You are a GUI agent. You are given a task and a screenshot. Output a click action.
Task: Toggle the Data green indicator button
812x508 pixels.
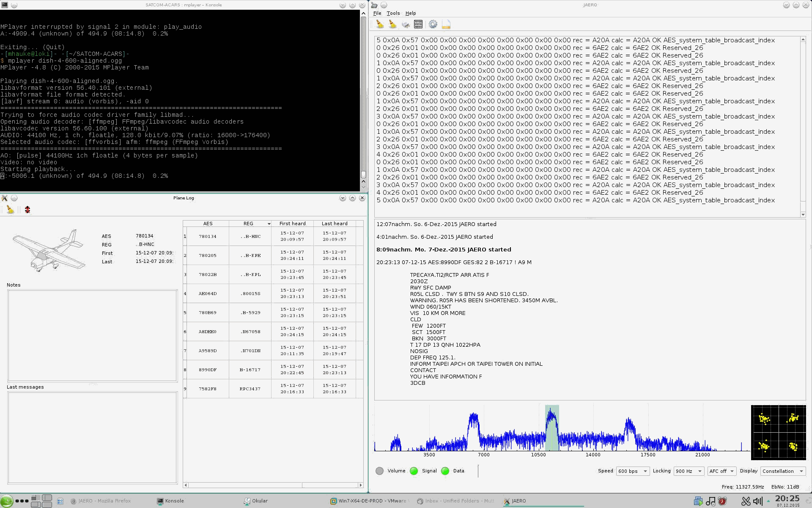click(x=446, y=471)
